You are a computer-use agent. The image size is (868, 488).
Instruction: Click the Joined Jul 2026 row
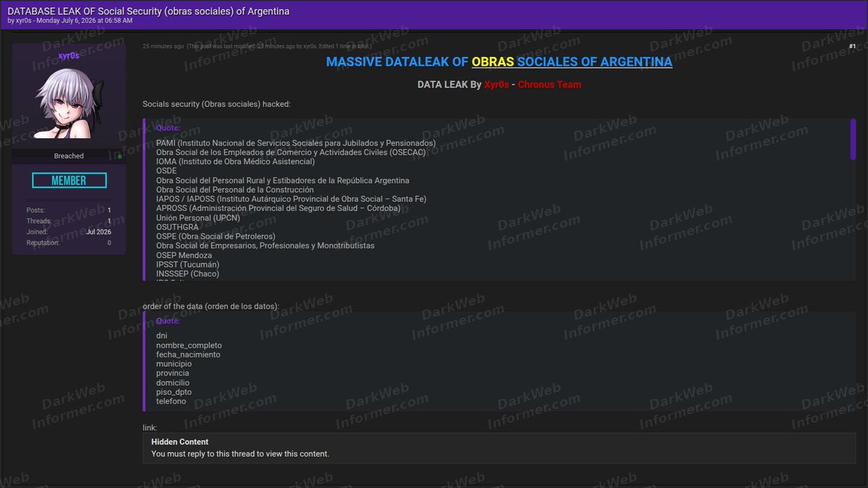point(69,232)
